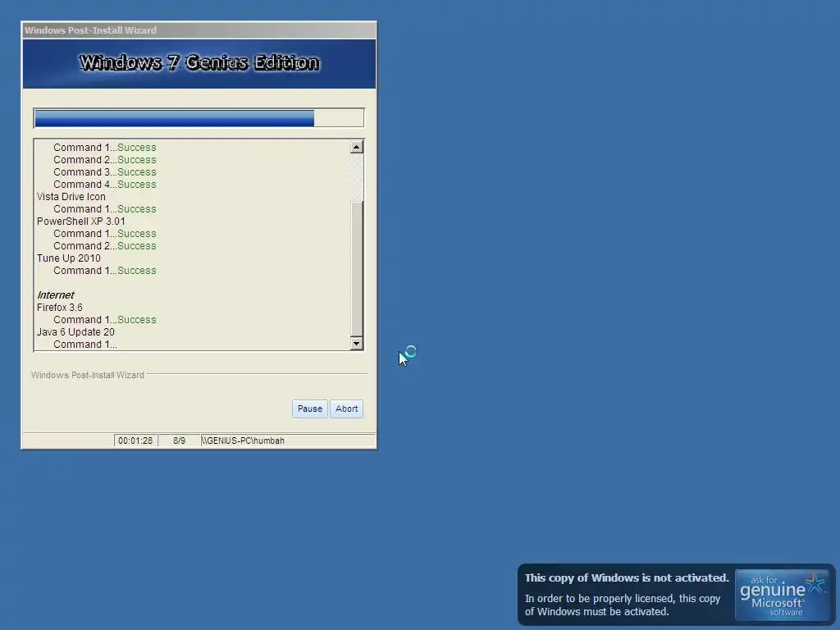Click Command 1 under Firefox 3.6
Image resolution: width=840 pixels, height=630 pixels.
pyautogui.click(x=105, y=320)
